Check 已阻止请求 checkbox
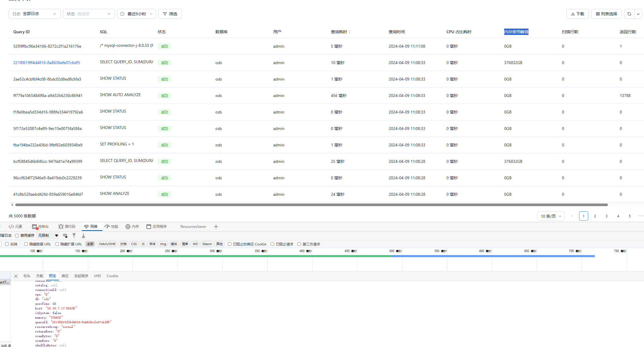Screen dimensions: 644x347 (272, 244)
